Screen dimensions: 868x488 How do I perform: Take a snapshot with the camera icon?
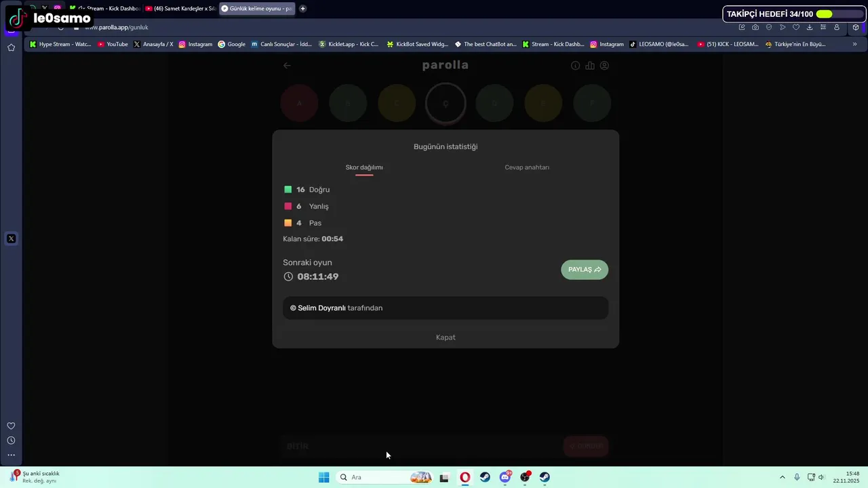coord(755,27)
